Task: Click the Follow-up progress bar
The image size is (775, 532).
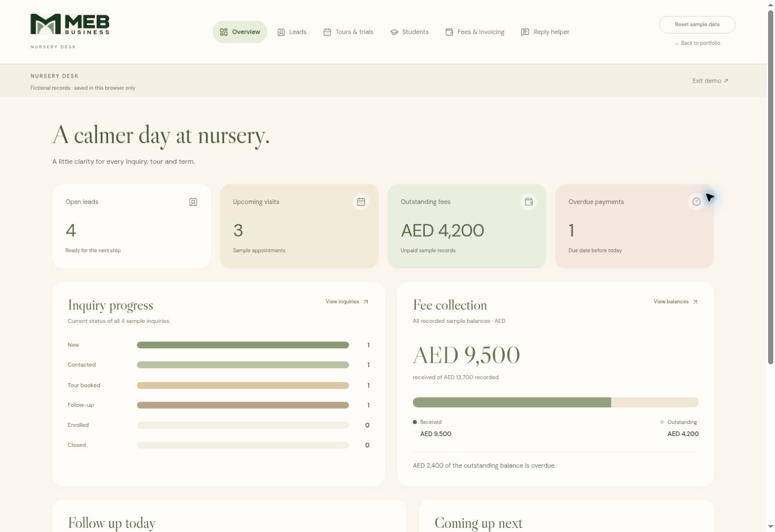Action: point(243,405)
